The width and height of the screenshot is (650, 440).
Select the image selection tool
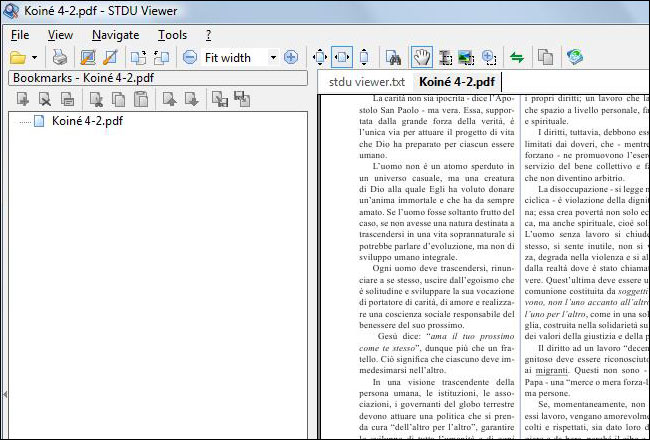tap(465, 58)
